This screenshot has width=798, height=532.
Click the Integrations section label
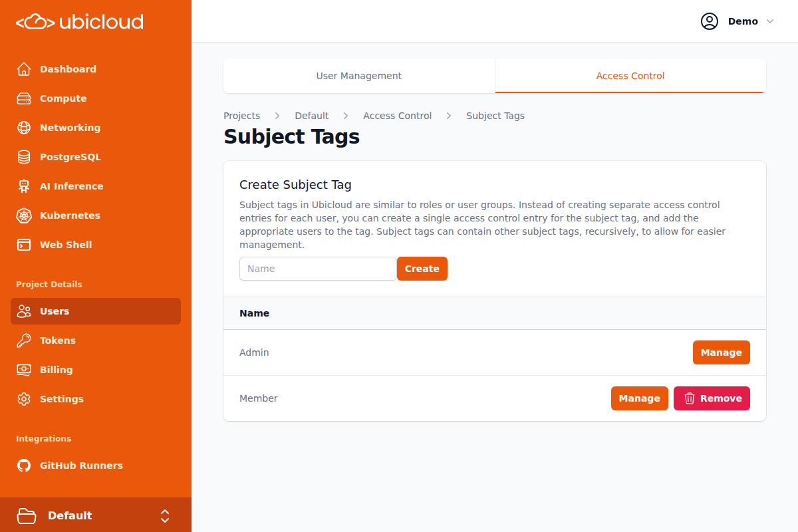click(x=43, y=439)
